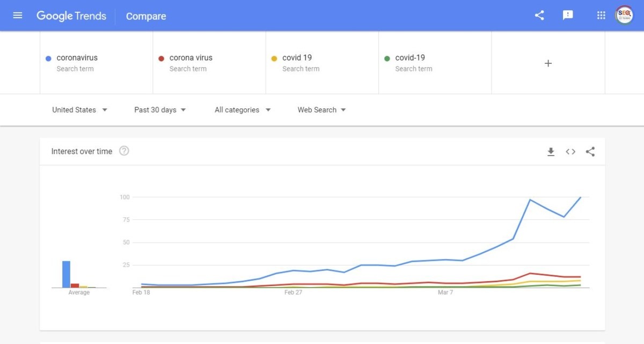Click the Feb 27 axis label
This screenshot has width=644, height=344.
tap(293, 292)
